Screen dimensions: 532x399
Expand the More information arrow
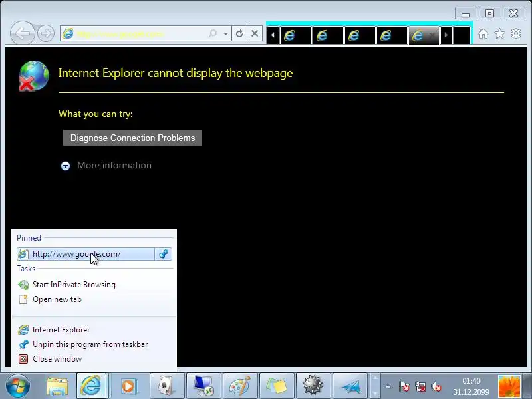pyautogui.click(x=65, y=166)
